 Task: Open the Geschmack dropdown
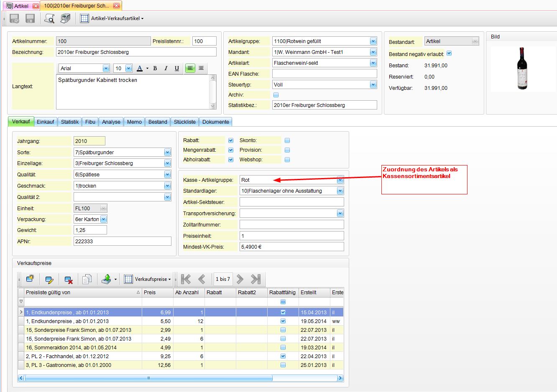pos(167,186)
